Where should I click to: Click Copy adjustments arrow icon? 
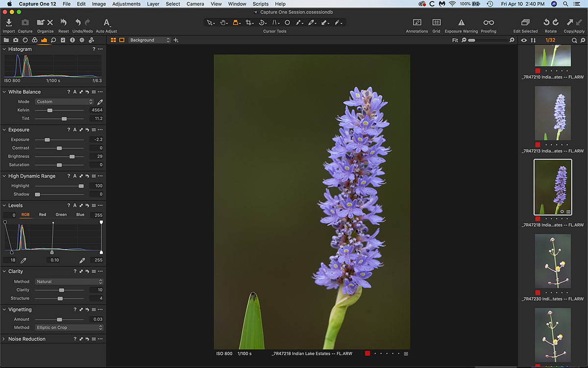pyautogui.click(x=569, y=23)
